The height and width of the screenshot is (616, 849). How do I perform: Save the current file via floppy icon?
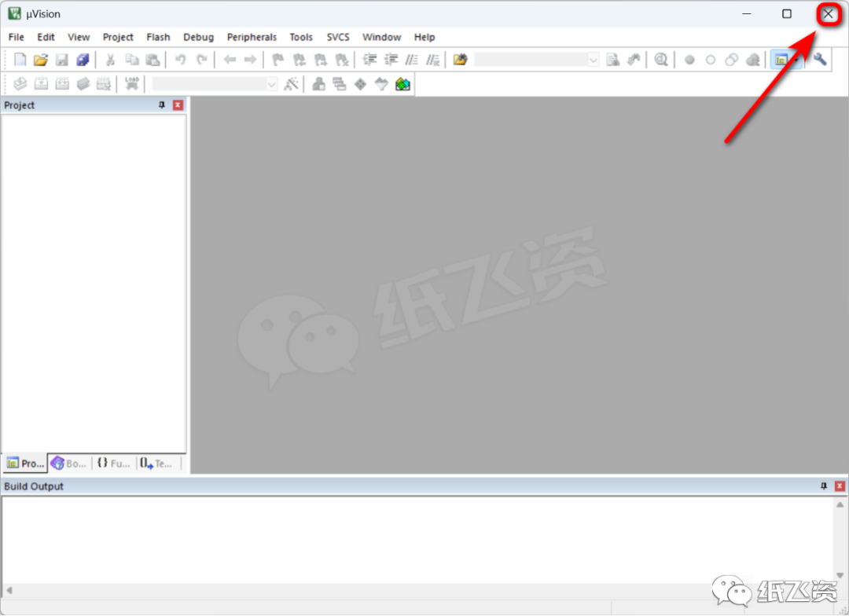pos(62,60)
